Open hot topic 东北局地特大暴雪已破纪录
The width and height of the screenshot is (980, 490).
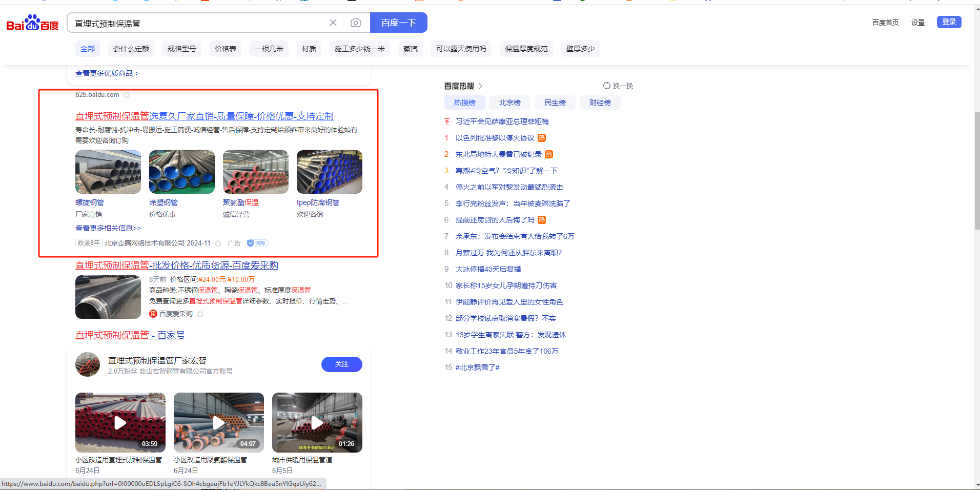499,154
